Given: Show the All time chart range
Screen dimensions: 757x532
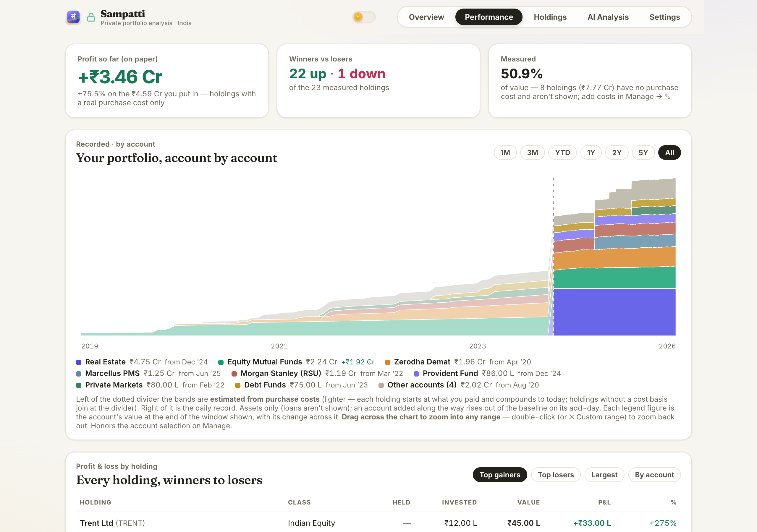Looking at the screenshot, I should 669,153.
